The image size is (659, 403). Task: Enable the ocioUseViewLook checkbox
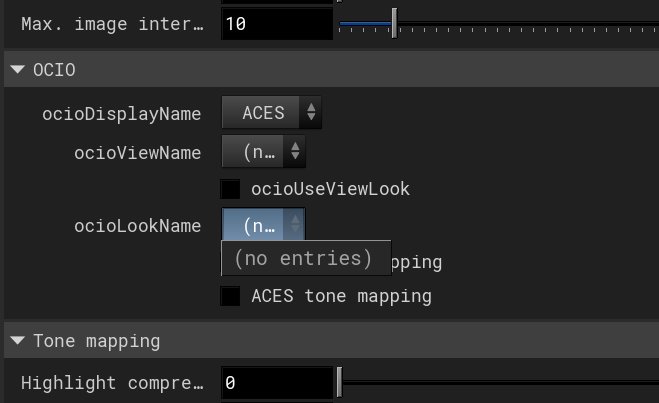click(x=231, y=189)
